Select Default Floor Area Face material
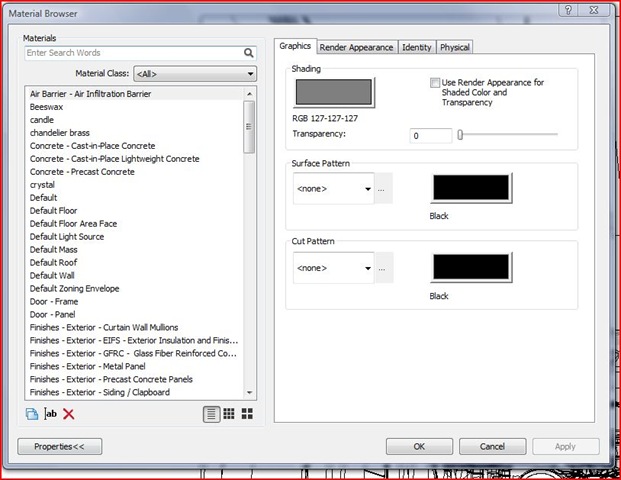Image resolution: width=621 pixels, height=480 pixels. pyautogui.click(x=135, y=224)
